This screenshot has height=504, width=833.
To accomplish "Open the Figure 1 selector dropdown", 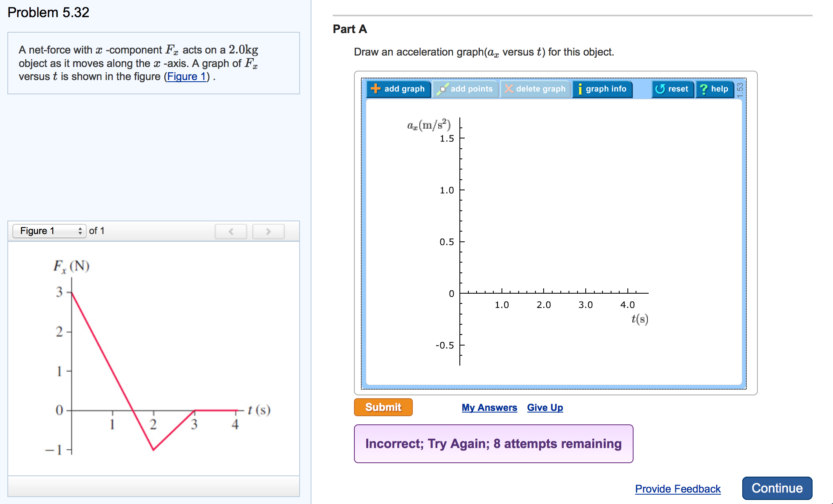I will tap(45, 231).
